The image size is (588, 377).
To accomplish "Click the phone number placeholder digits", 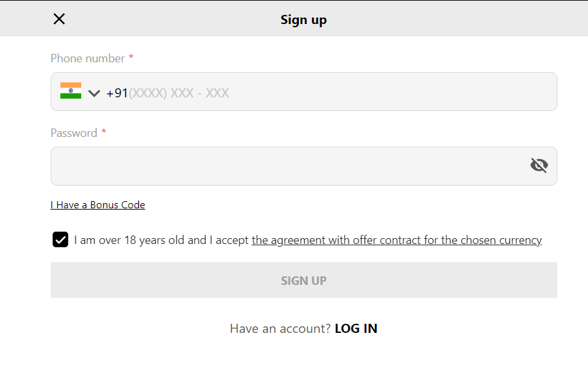I will point(179,93).
